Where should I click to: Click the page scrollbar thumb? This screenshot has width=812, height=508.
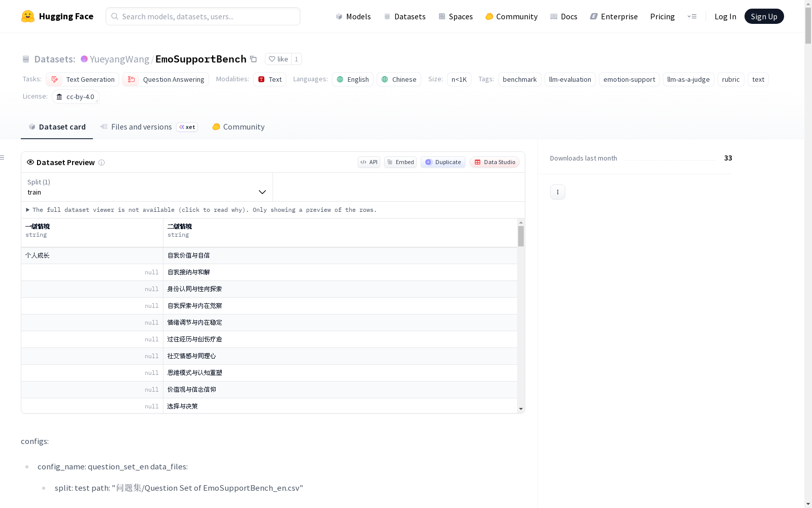pos(808,25)
